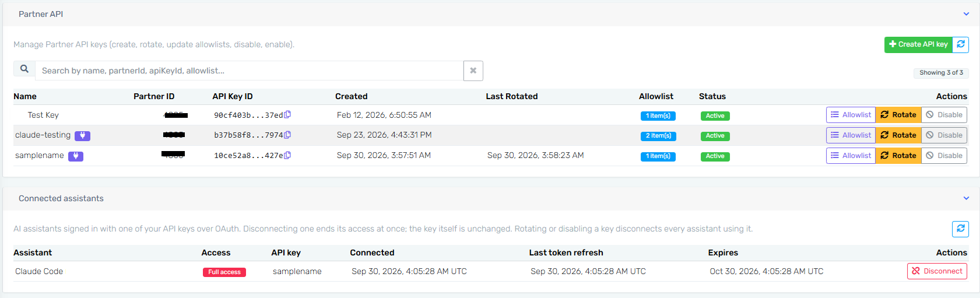This screenshot has height=298, width=980.
Task: Collapse the Partner API section chevron
Action: 966,14
